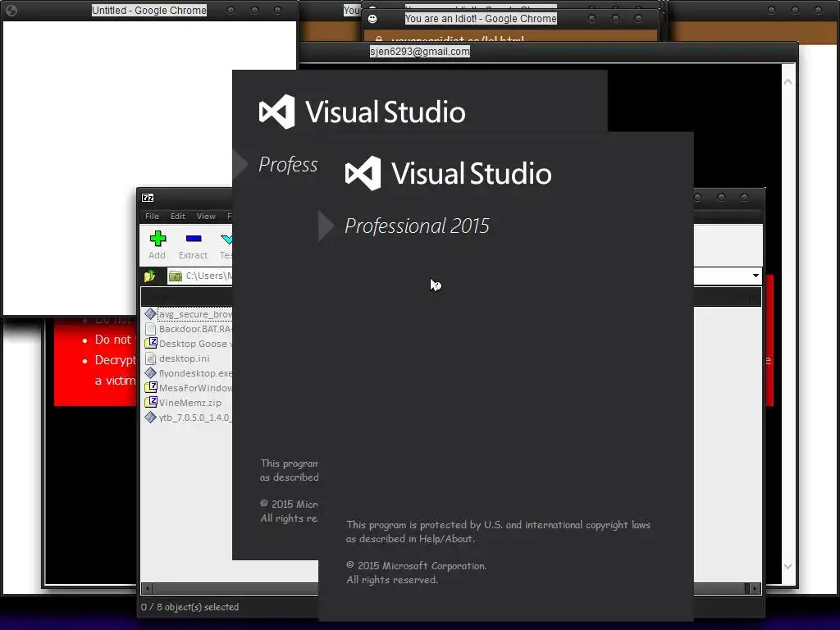
Task: Click the 0 / 8 object(s) selected status
Action: point(189,607)
